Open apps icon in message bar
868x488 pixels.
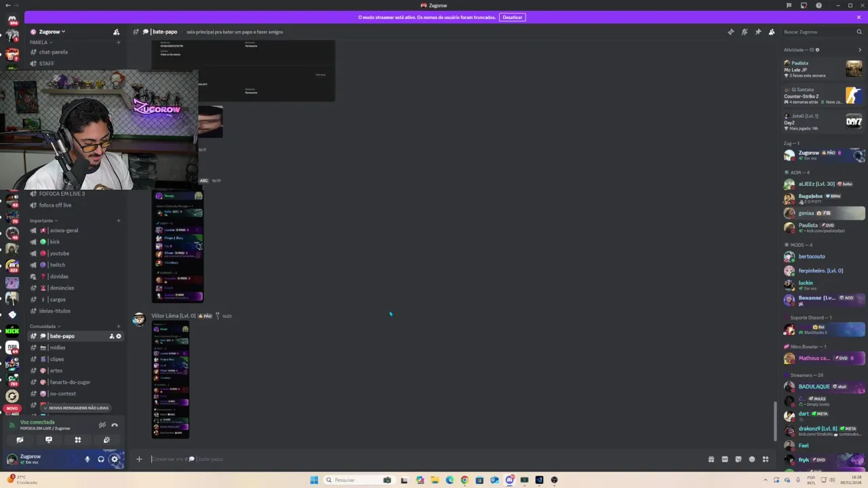[x=766, y=460]
